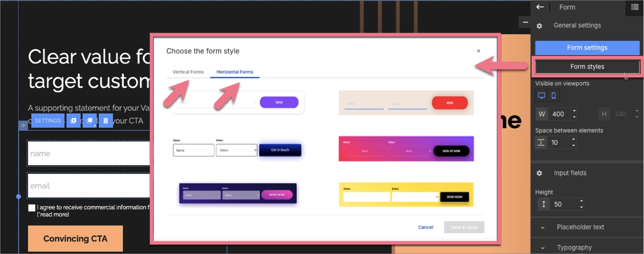
Task: Click the General settings gear icon
Action: click(539, 26)
